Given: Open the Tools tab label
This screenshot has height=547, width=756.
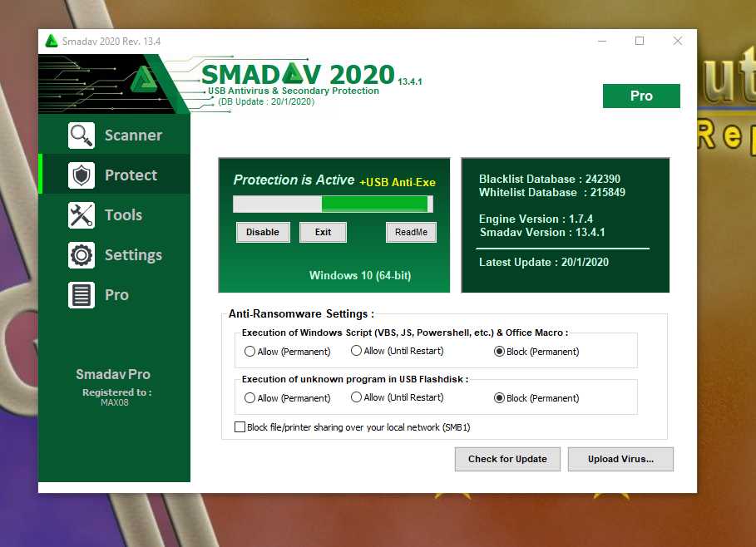Looking at the screenshot, I should point(123,215).
